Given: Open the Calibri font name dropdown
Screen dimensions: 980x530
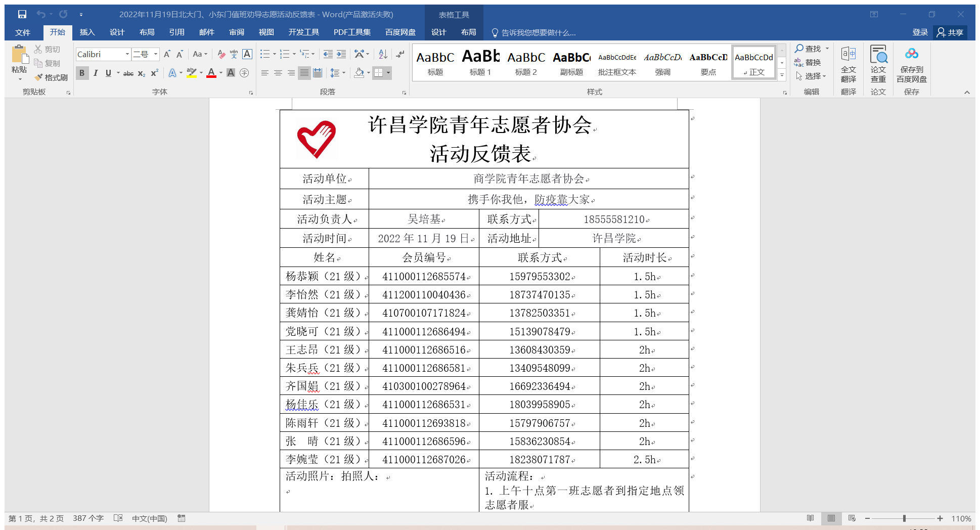Looking at the screenshot, I should pyautogui.click(x=127, y=54).
